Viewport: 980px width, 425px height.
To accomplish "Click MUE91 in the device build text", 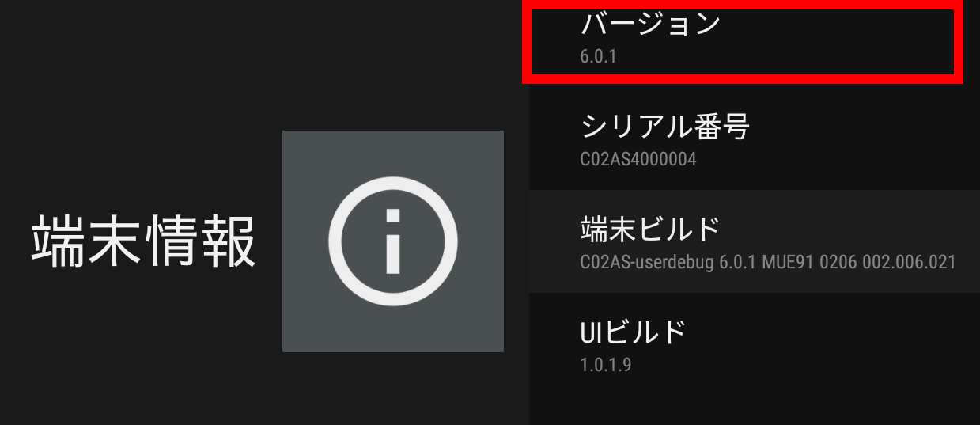I will click(x=787, y=262).
